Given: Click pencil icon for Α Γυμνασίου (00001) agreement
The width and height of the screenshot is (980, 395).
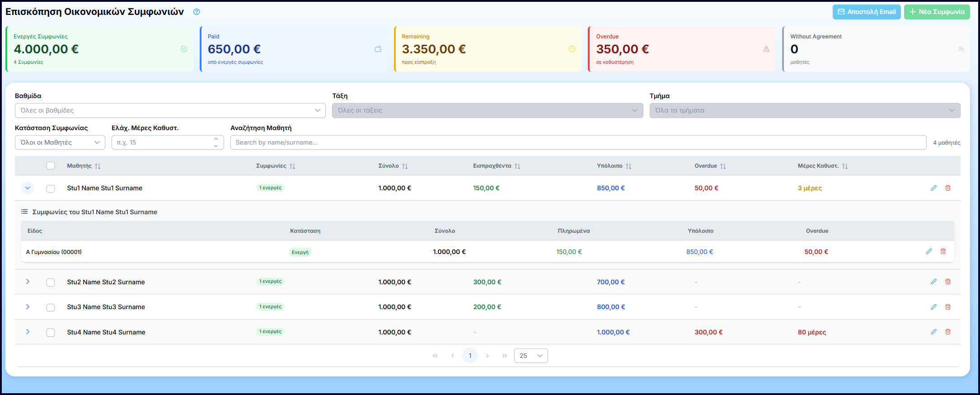Looking at the screenshot, I should [x=929, y=251].
